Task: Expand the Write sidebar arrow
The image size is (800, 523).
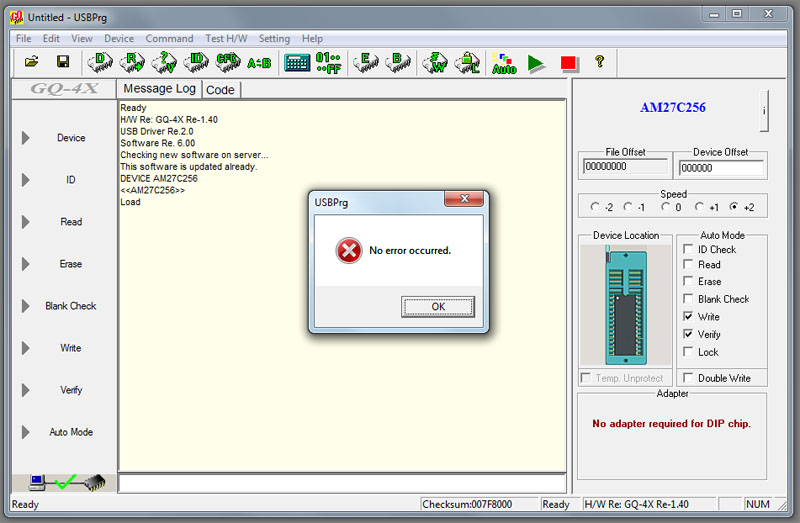Action: point(26,348)
